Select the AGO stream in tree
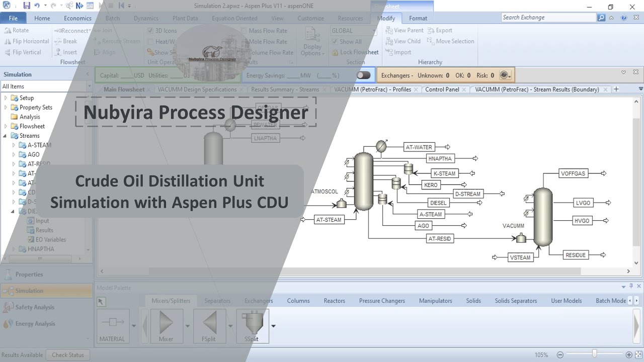Image resolution: width=644 pixels, height=362 pixels. (x=34, y=154)
